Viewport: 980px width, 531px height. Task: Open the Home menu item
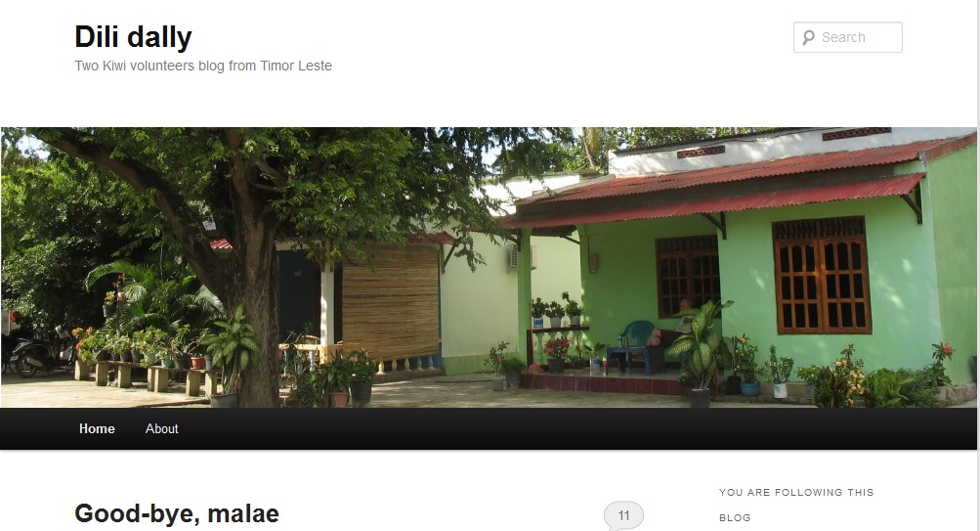coord(97,428)
